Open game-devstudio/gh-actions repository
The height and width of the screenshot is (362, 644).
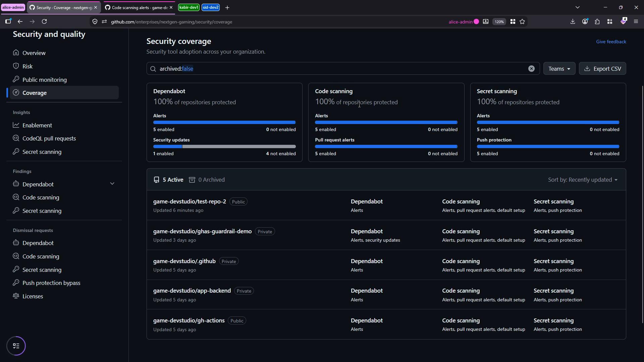[x=189, y=321]
